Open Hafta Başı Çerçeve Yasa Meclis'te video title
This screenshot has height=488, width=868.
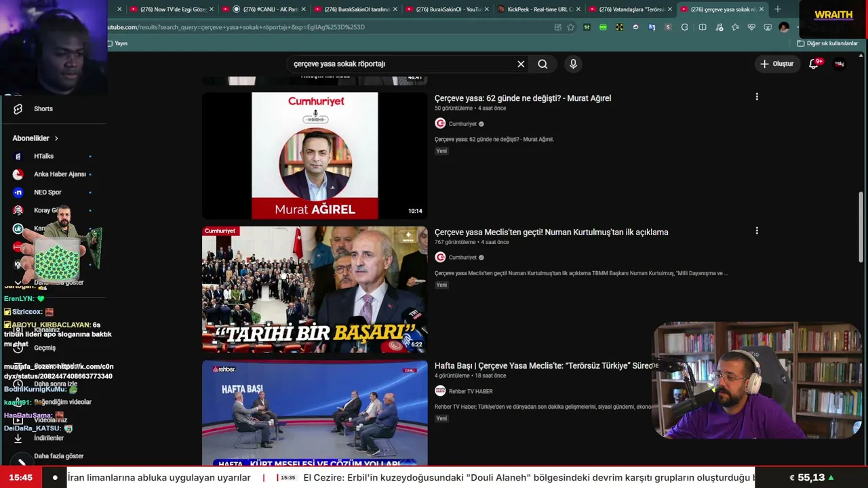[x=543, y=365]
